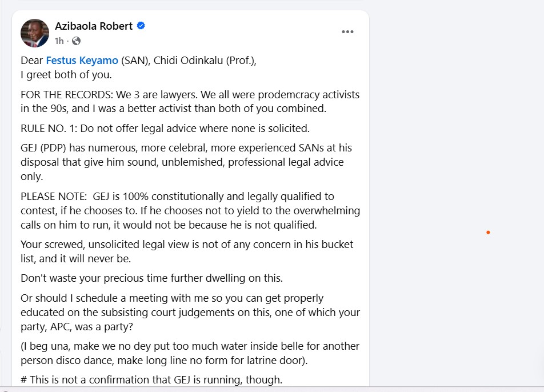The width and height of the screenshot is (544, 392).
Task: Click the blue verified badge icon
Action: pos(141,26)
